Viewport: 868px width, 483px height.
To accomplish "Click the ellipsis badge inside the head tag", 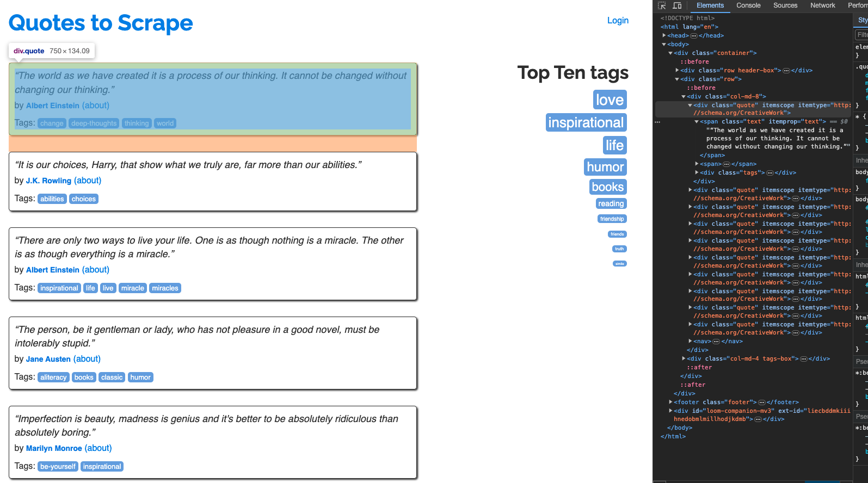I will [x=694, y=36].
